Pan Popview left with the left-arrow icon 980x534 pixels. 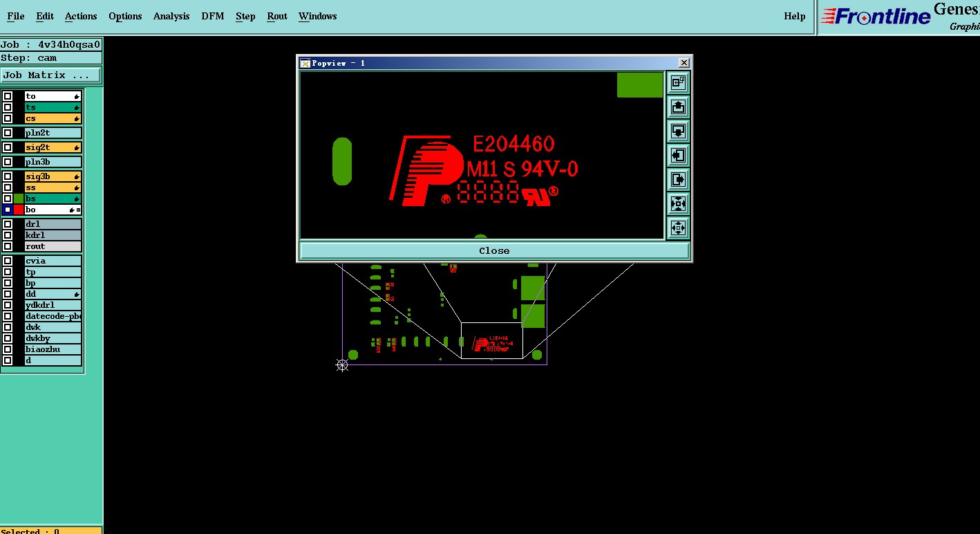[678, 155]
